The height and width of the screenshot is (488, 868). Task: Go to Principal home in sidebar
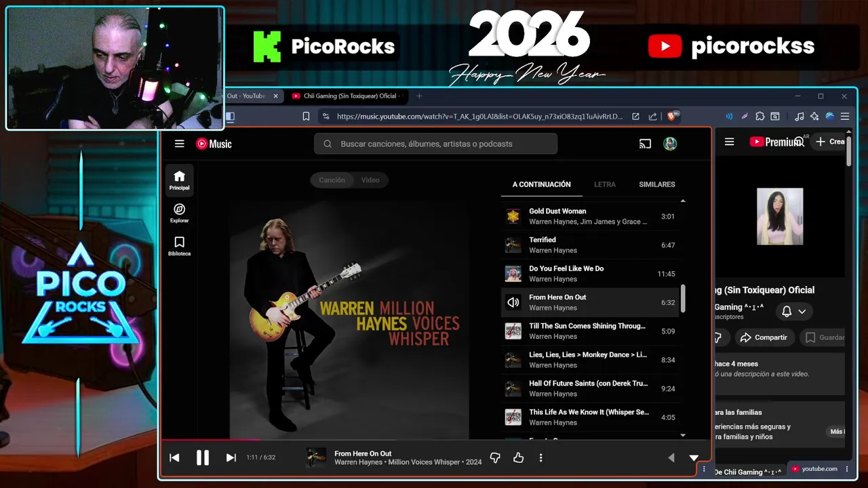179,180
